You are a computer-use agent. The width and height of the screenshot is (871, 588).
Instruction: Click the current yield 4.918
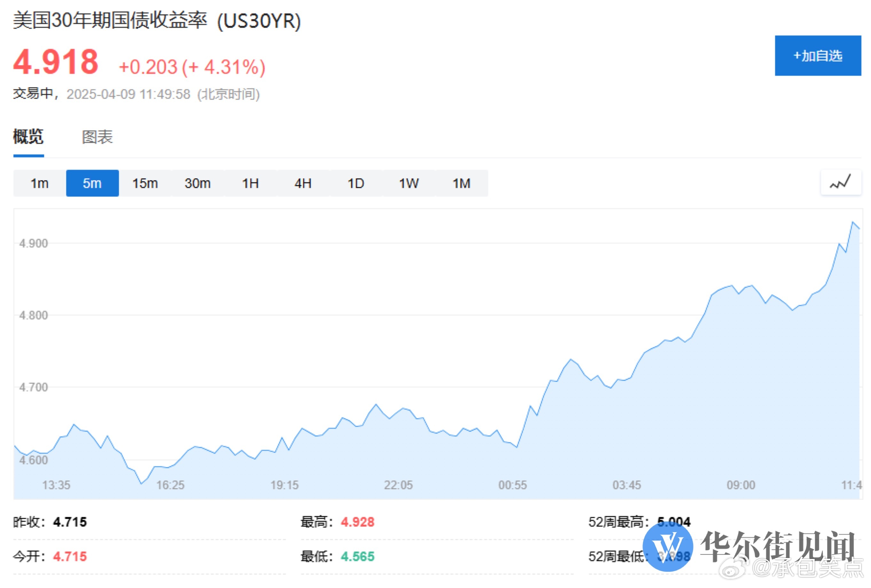[56, 62]
